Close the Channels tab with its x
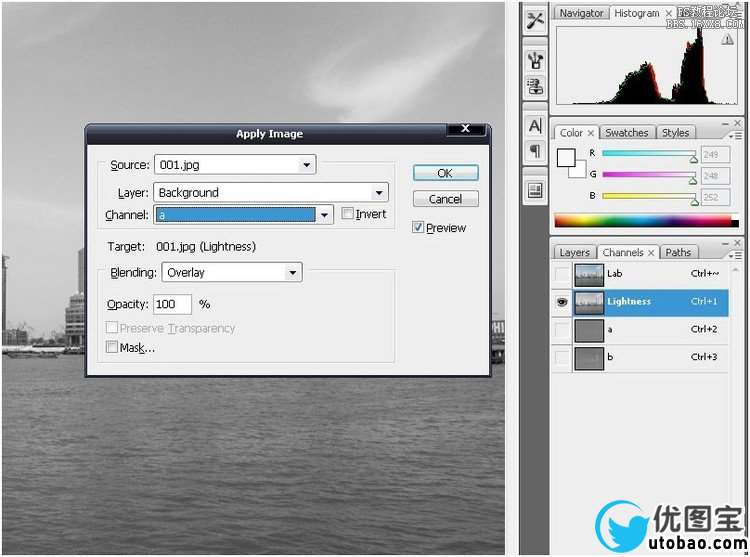750x557 pixels. (651, 253)
